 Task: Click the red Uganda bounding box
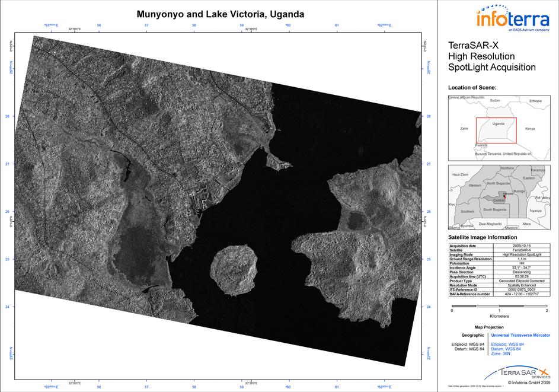click(x=496, y=130)
